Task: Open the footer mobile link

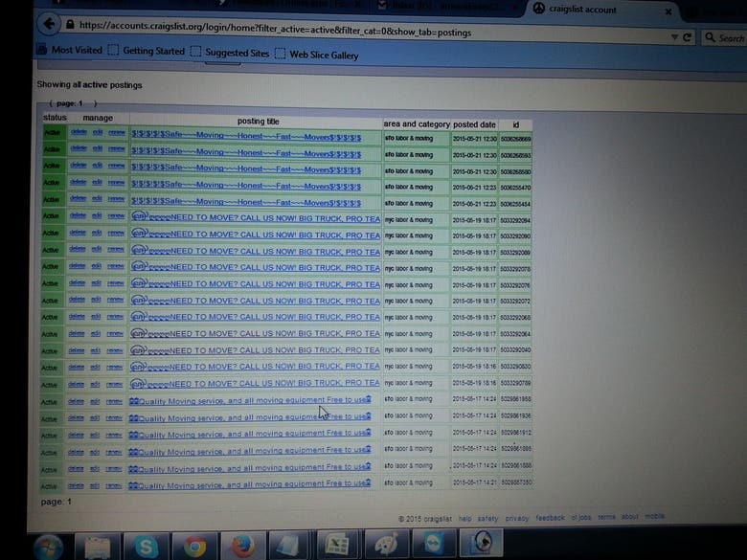Action: coord(654,516)
